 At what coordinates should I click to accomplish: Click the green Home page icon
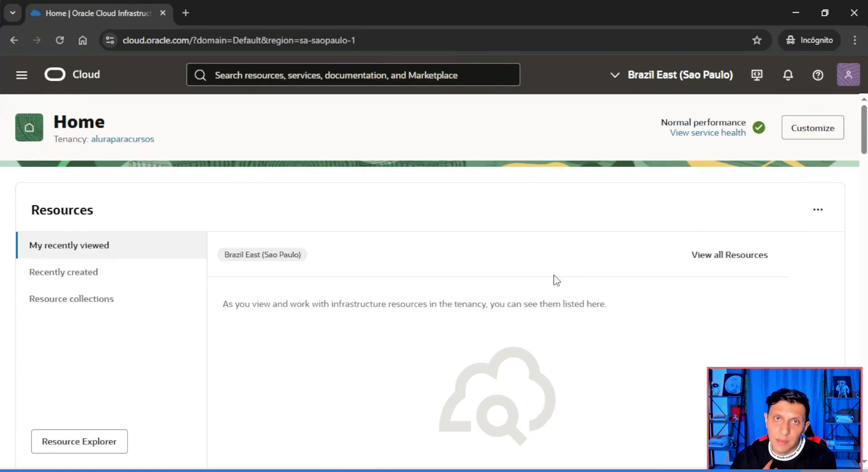29,127
